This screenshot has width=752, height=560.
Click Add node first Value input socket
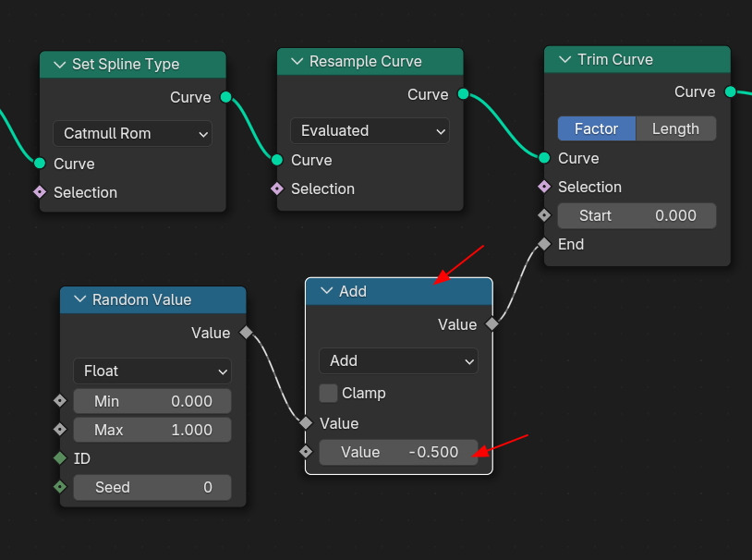pyautogui.click(x=306, y=422)
